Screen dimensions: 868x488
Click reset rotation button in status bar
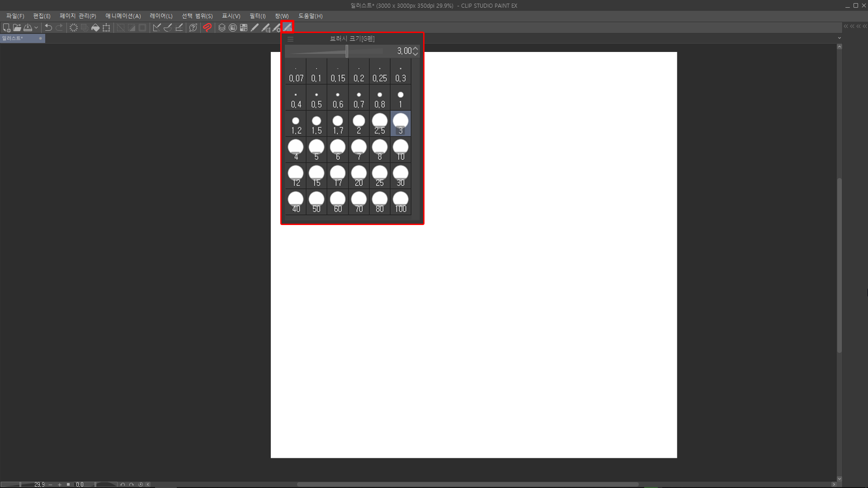pyautogui.click(x=141, y=484)
